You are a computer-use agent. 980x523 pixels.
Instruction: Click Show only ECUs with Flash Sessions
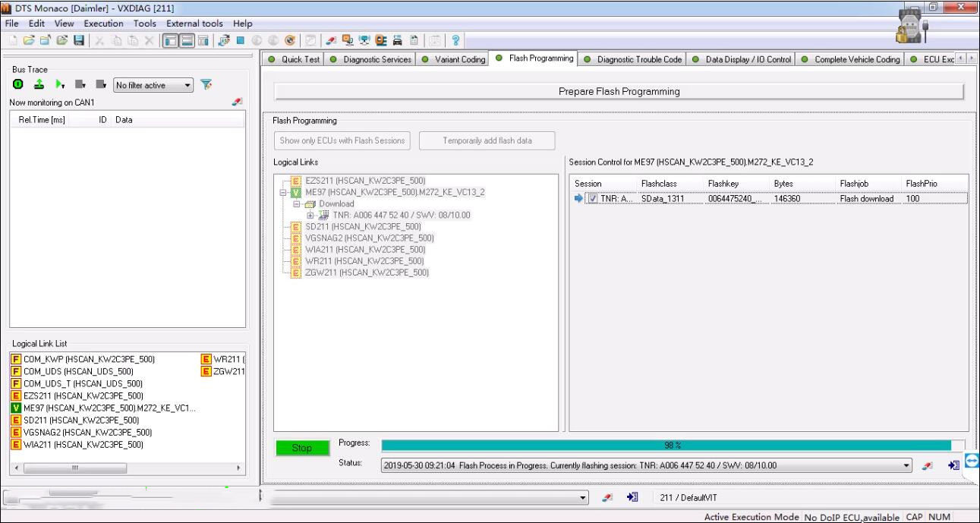(x=342, y=140)
